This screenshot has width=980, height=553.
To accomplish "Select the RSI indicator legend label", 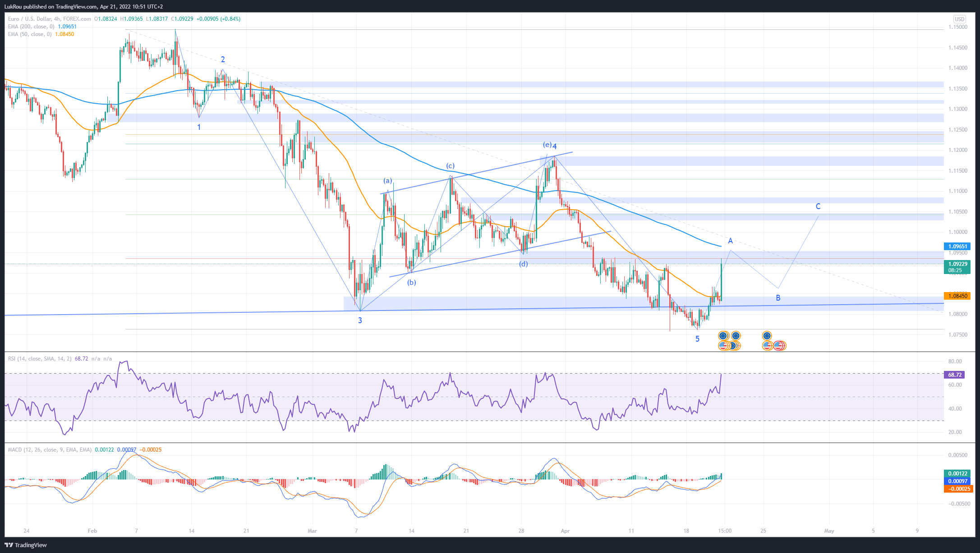I will click(39, 359).
